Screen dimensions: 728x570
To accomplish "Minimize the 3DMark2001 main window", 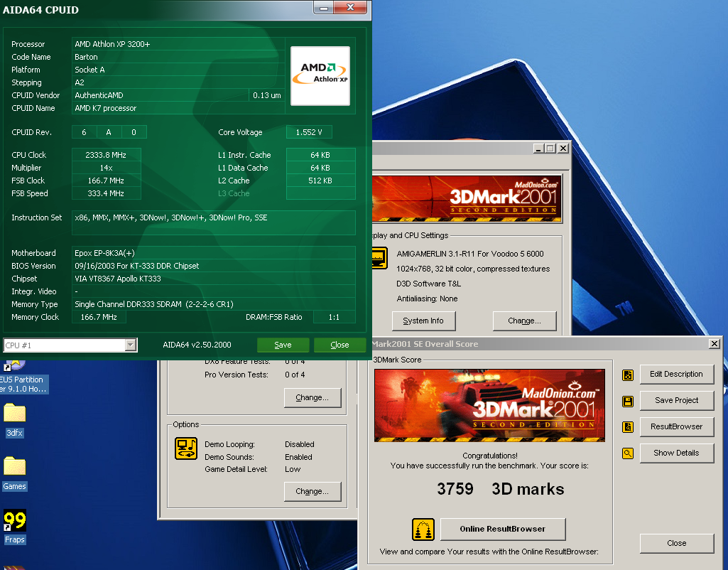I will click(538, 149).
